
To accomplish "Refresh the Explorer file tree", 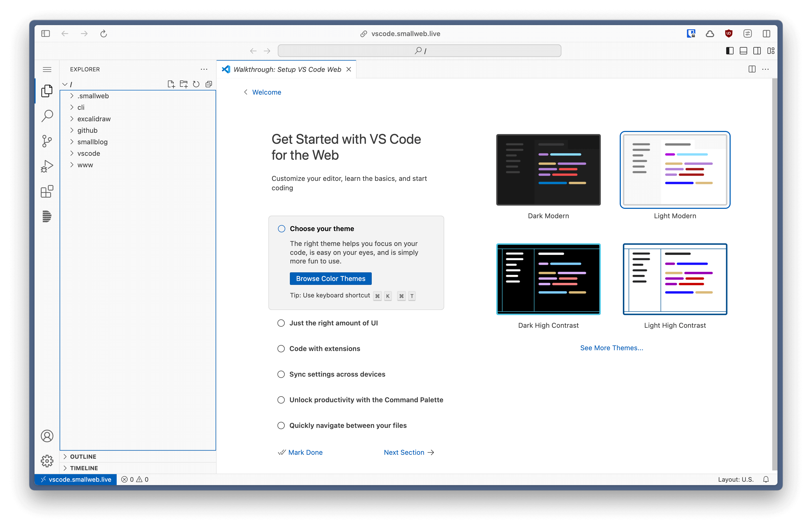I will (196, 84).
